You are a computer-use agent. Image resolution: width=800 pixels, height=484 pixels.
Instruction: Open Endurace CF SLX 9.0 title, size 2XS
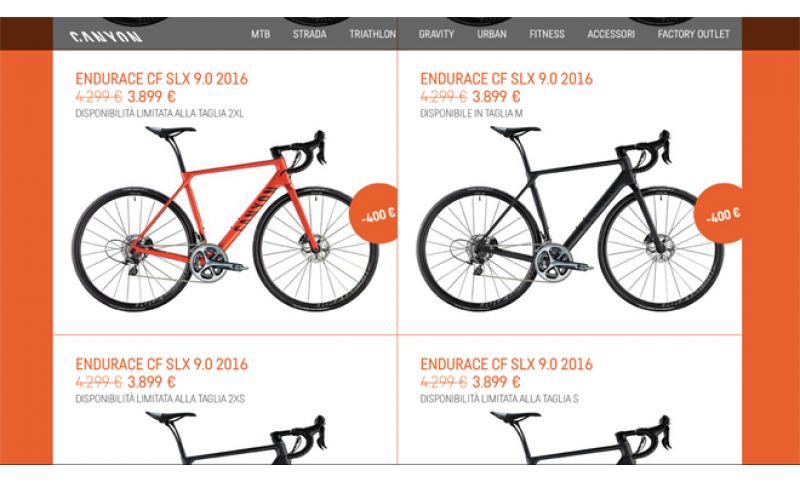click(162, 364)
